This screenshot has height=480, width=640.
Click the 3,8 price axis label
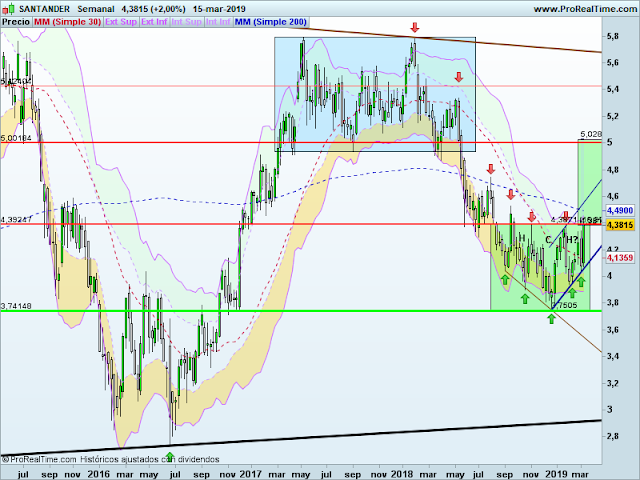point(612,302)
